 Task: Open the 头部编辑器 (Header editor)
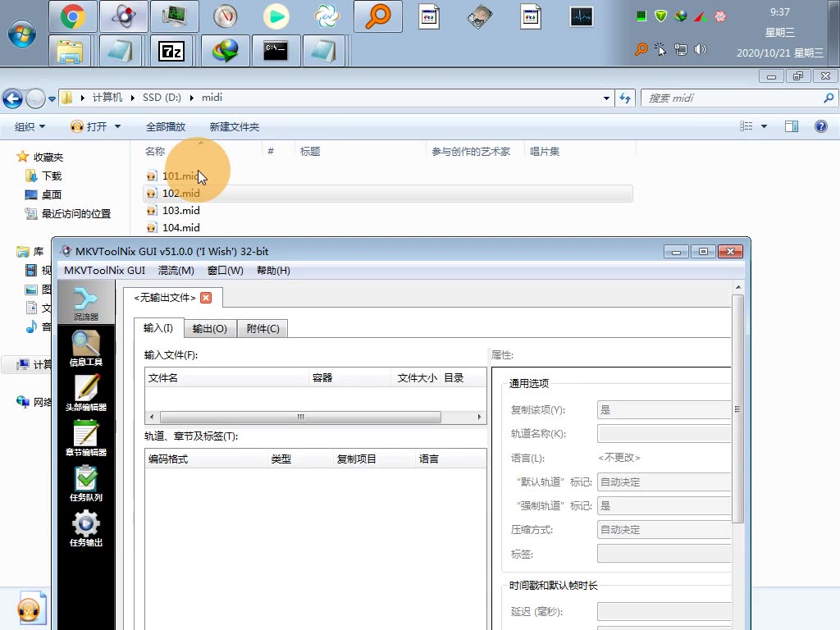86,392
